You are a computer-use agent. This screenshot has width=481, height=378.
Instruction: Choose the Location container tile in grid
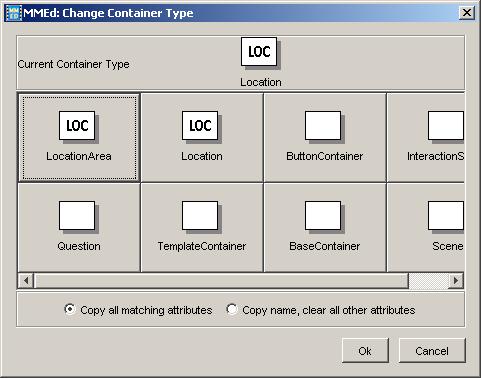pyautogui.click(x=202, y=137)
